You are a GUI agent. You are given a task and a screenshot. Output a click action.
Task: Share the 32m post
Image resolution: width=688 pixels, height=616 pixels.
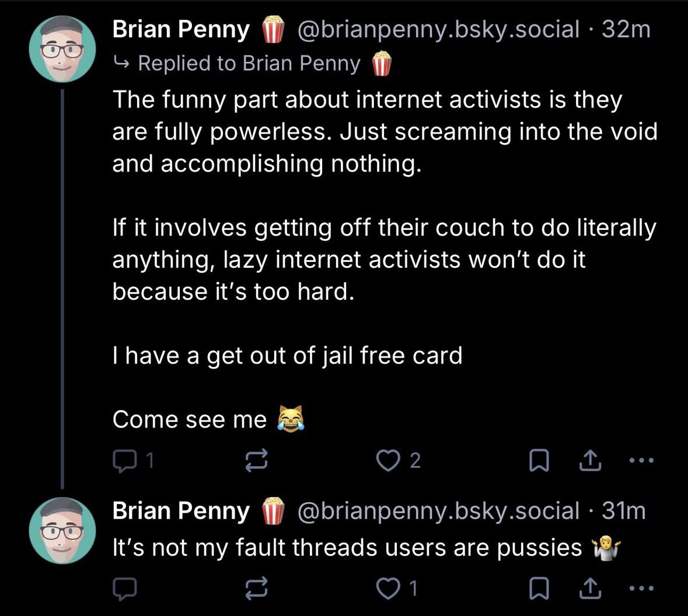point(589,461)
